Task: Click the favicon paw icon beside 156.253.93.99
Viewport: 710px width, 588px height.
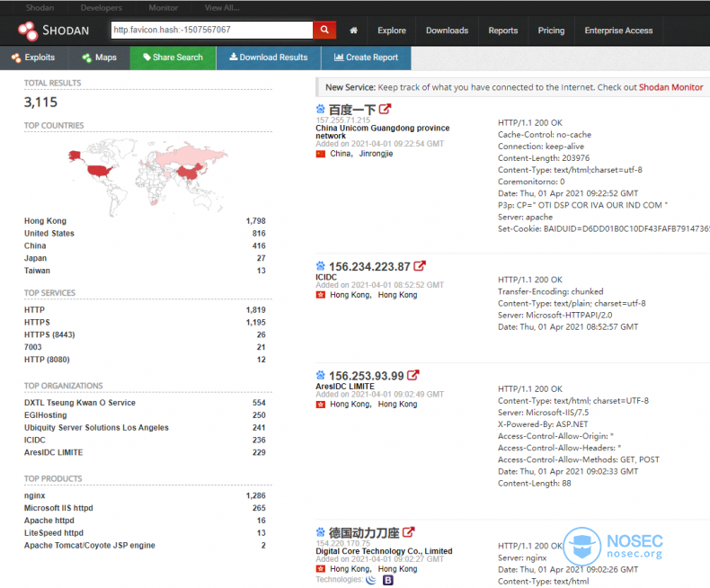Action: [321, 375]
